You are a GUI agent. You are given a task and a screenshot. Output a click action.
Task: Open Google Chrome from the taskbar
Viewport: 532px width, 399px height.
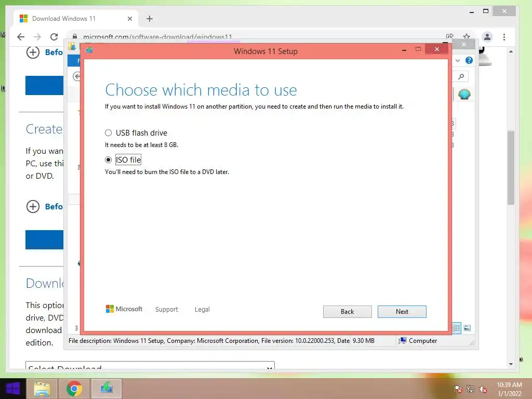[x=74, y=389]
